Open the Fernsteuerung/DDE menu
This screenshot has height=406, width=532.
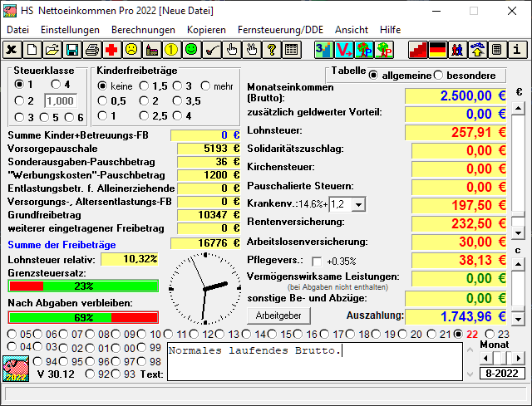[281, 29]
